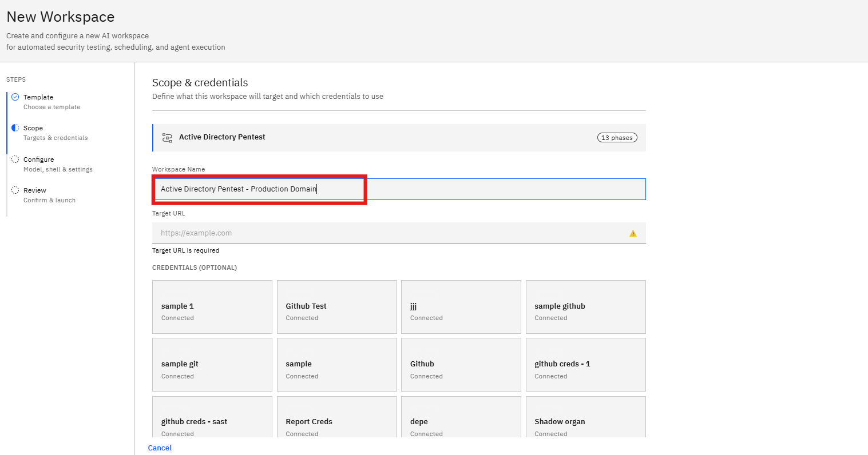Click the Active Directory Pentest template icon
This screenshot has width=868, height=455.
(167, 138)
